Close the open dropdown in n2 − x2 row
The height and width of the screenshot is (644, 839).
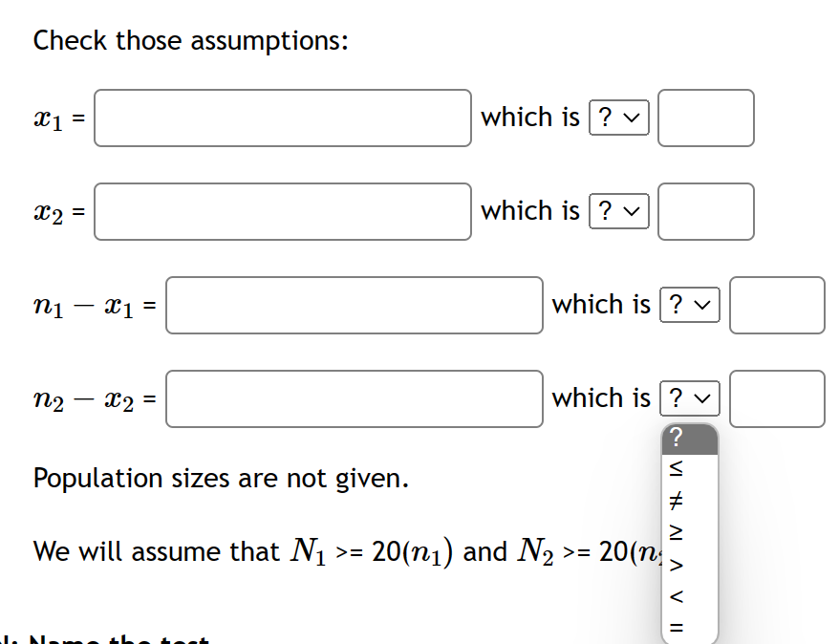[x=690, y=398]
